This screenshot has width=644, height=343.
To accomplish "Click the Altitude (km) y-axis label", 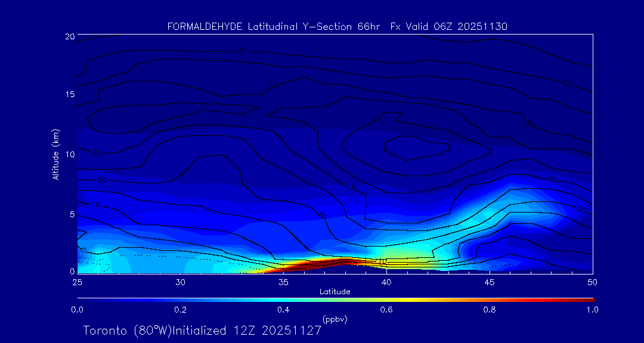I will (x=55, y=154).
